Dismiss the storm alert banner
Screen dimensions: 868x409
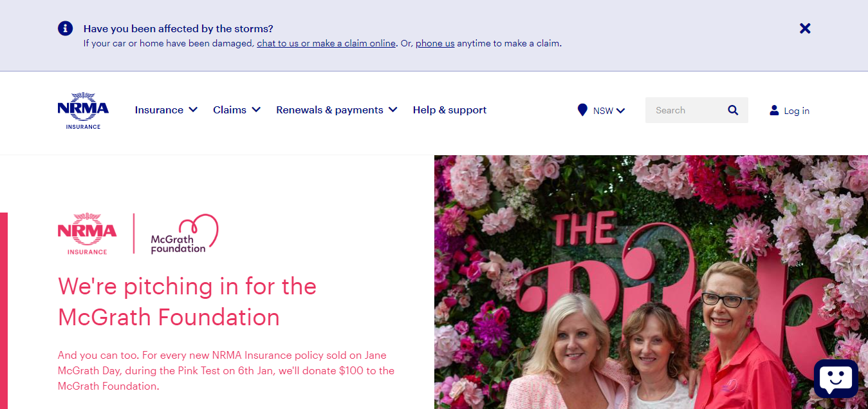[x=805, y=28]
